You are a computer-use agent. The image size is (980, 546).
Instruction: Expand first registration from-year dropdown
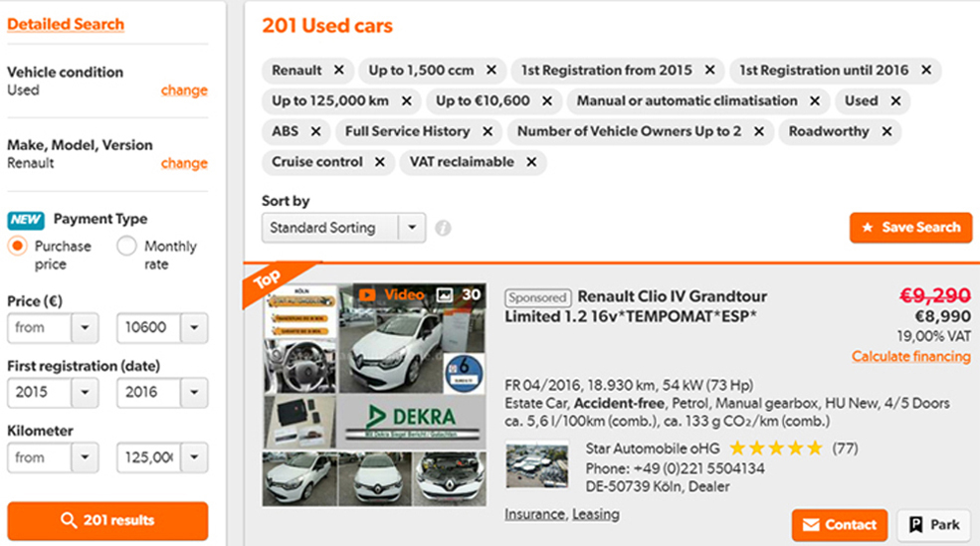pos(85,392)
